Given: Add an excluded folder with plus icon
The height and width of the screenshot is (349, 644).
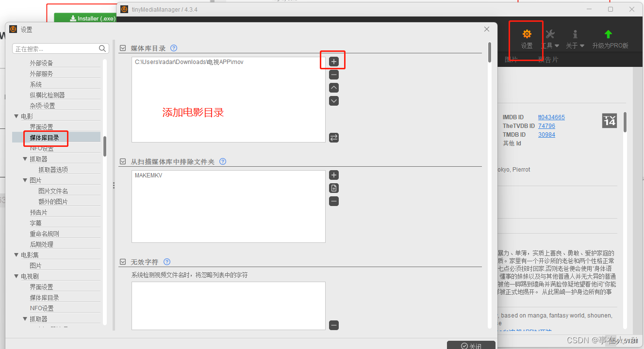Looking at the screenshot, I should [x=333, y=175].
